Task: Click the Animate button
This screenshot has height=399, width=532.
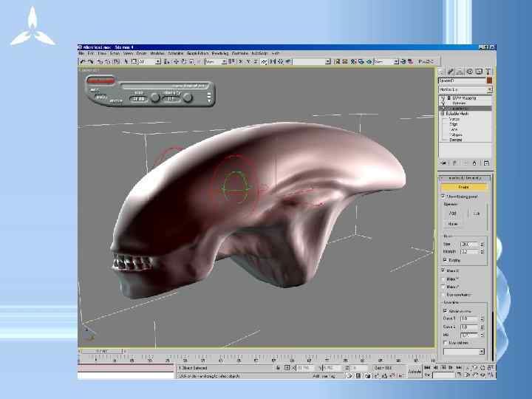Action: coord(415,372)
